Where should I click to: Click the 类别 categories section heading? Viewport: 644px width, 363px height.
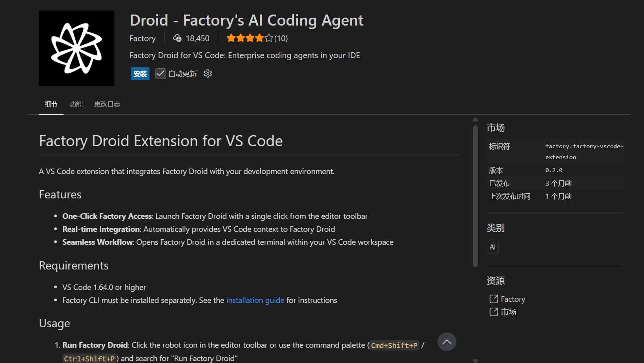(496, 228)
